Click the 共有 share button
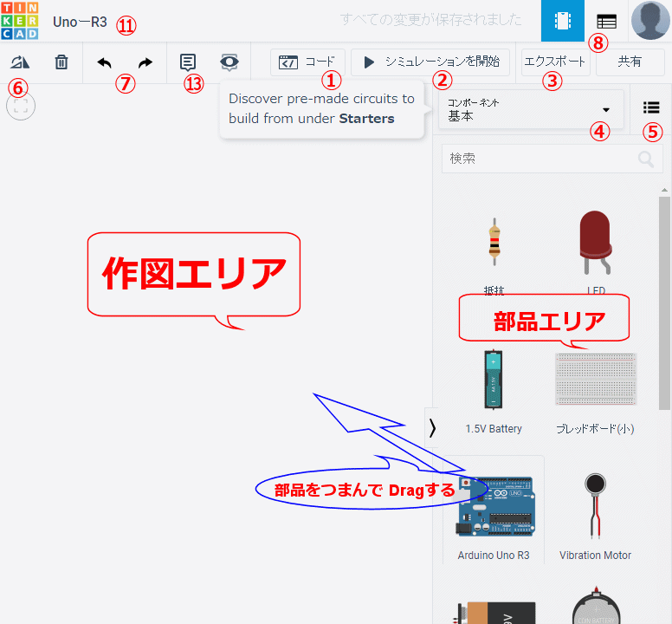The height and width of the screenshot is (624, 672). click(630, 62)
